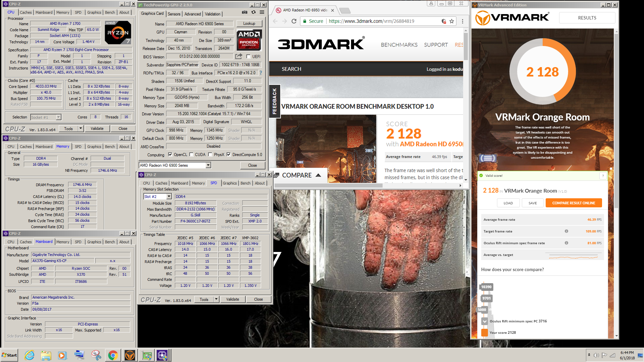Click COMPARE RESULT ONLINE in VRMark
This screenshot has width=644, height=362.
pyautogui.click(x=574, y=203)
